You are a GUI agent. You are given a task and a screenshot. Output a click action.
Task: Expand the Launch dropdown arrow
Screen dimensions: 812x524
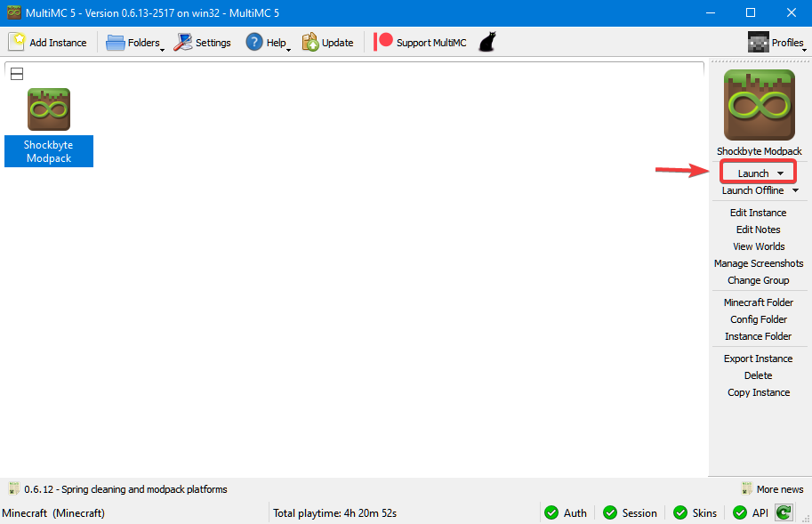click(780, 173)
